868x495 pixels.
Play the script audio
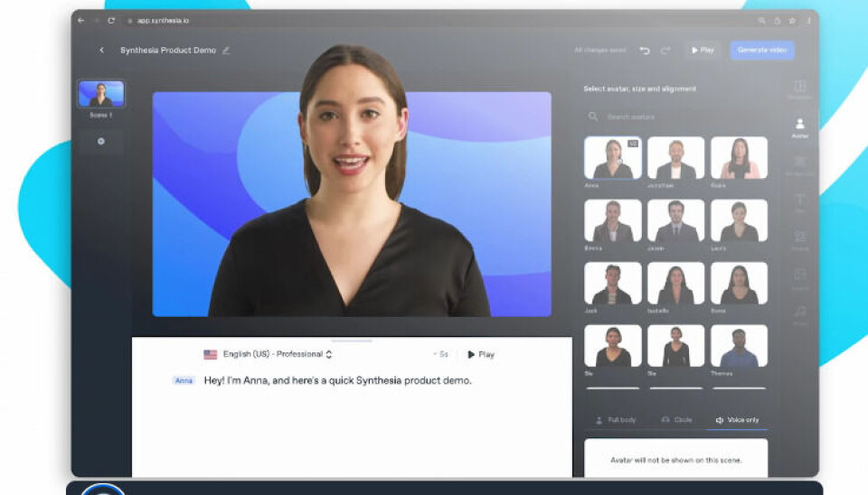480,354
